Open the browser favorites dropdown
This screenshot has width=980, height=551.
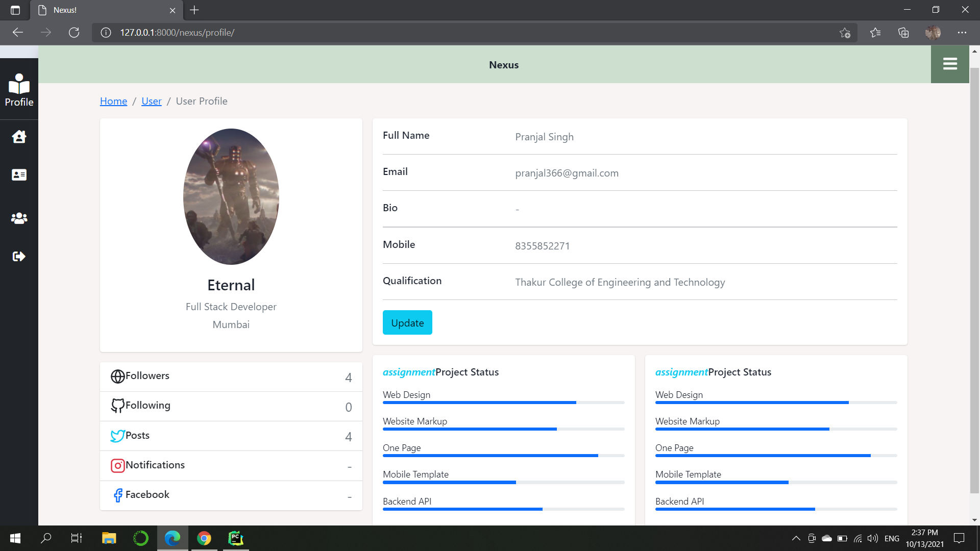(x=875, y=33)
